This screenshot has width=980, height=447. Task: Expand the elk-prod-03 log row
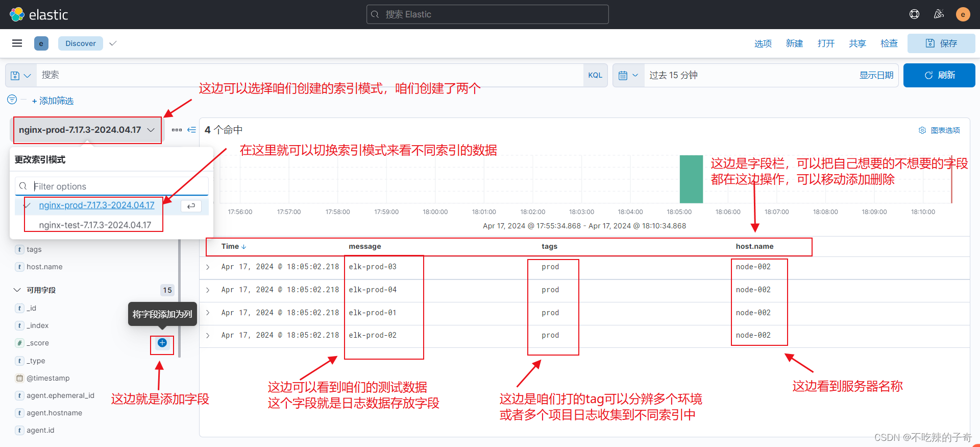(x=208, y=267)
